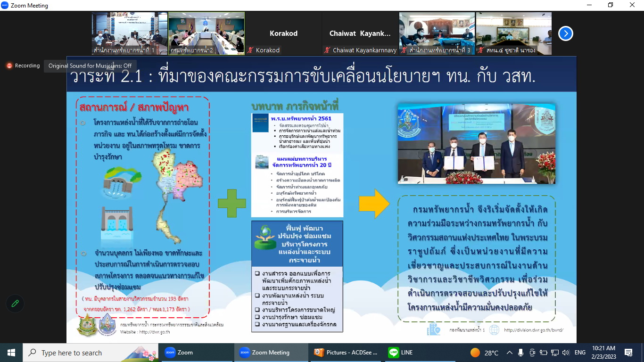This screenshot has height=362, width=644.
Task: Click the map pin building icon on slide
Action: 433,329
